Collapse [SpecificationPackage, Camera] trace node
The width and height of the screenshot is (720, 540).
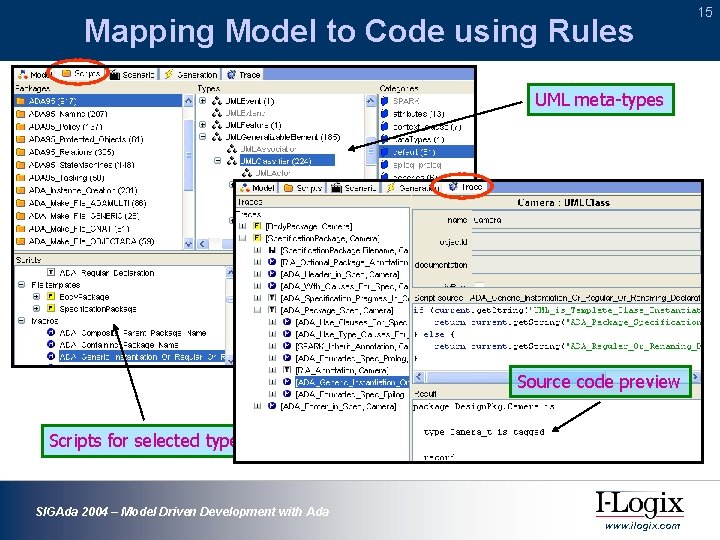tap(242, 238)
